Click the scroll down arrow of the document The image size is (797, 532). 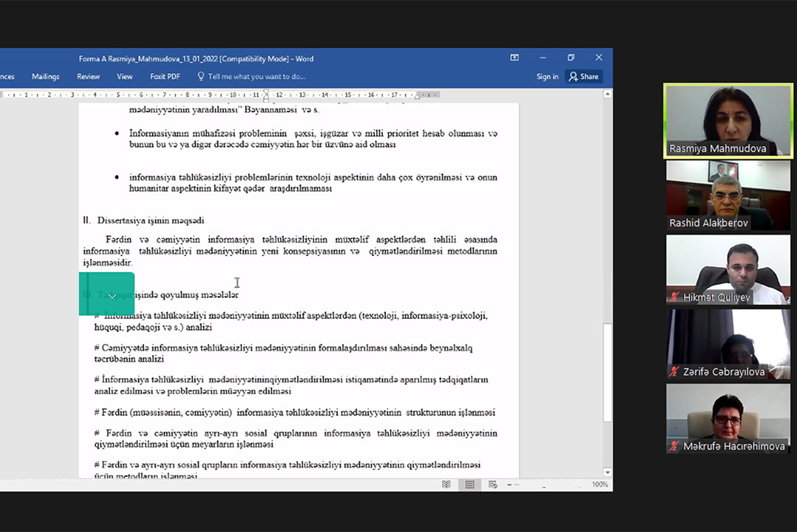(607, 472)
